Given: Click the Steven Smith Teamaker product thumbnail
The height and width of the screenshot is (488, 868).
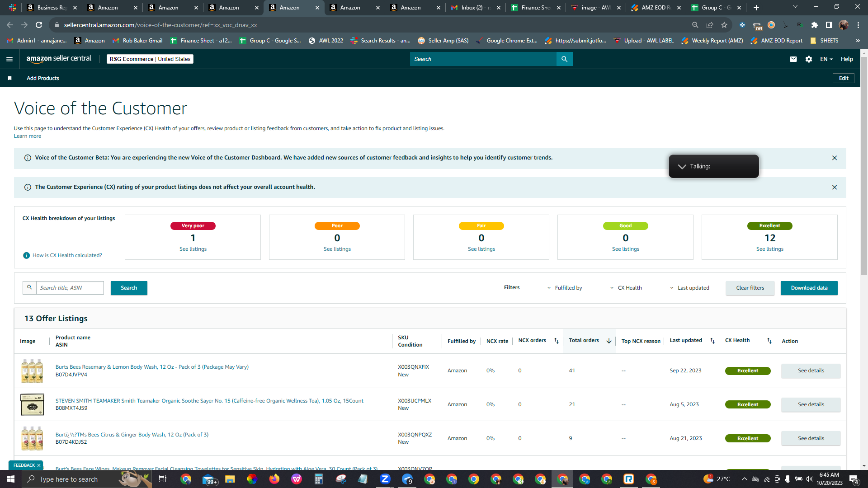Looking at the screenshot, I should 32,405.
